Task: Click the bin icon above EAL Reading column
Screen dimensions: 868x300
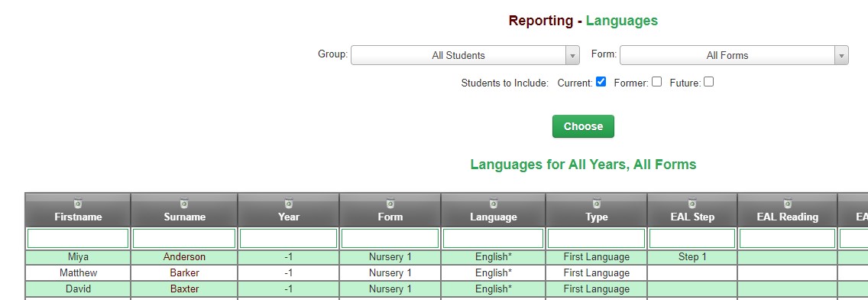Action: click(787, 204)
